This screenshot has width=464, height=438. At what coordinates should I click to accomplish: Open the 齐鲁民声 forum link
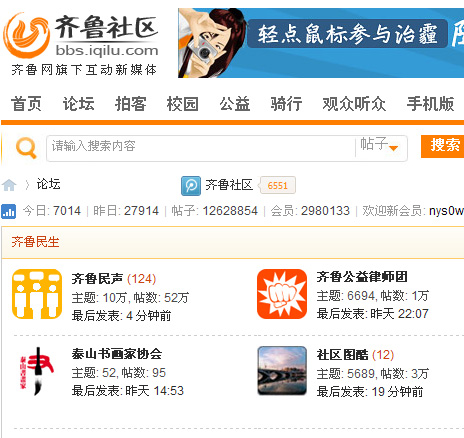click(x=97, y=279)
